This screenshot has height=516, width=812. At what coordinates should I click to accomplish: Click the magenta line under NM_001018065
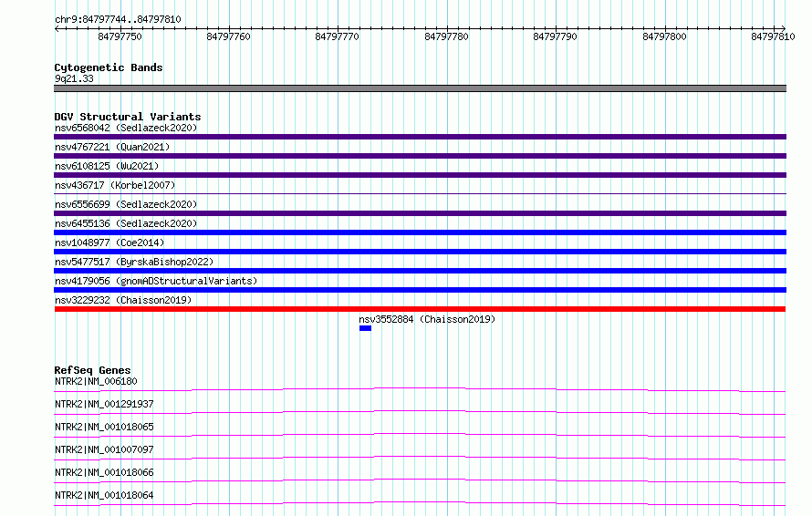coord(420,435)
